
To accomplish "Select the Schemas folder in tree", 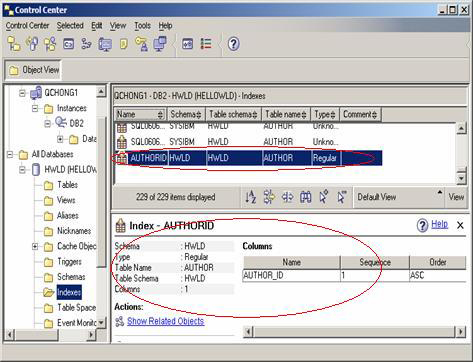I will click(x=71, y=277).
